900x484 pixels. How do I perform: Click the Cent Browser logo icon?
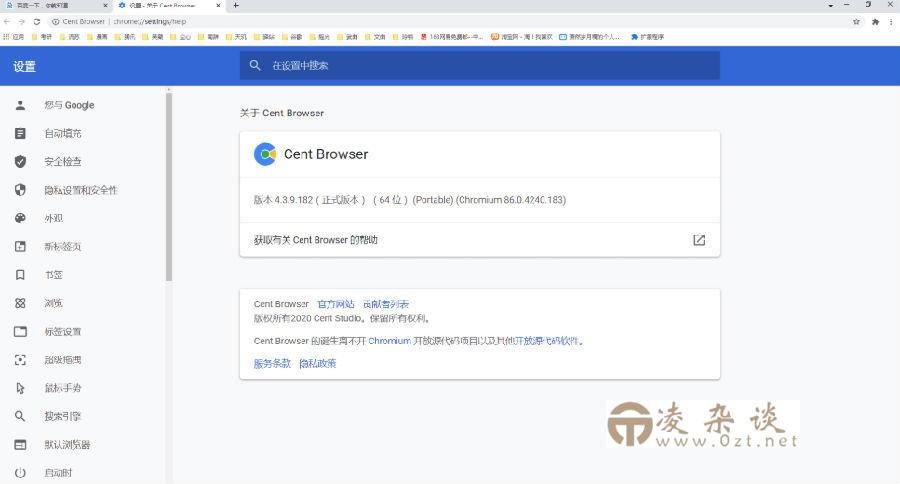click(265, 154)
